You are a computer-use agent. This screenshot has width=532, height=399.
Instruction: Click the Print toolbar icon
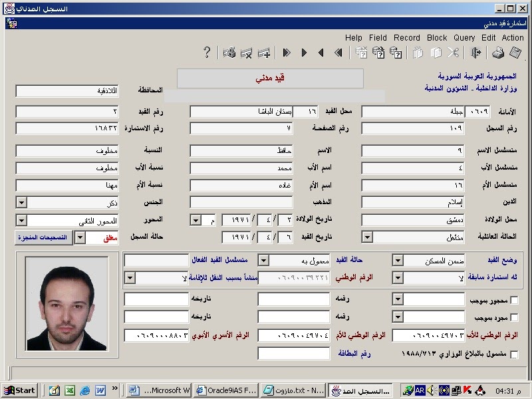(x=498, y=53)
